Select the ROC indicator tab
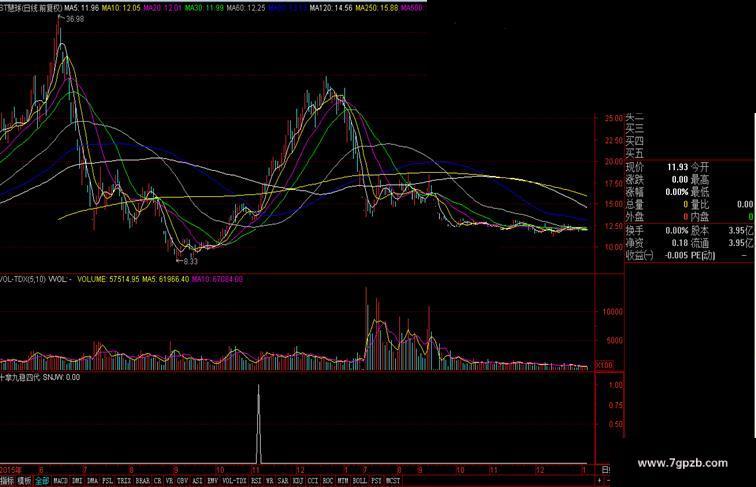Image resolution: width=756 pixels, height=487 pixels. [328, 481]
